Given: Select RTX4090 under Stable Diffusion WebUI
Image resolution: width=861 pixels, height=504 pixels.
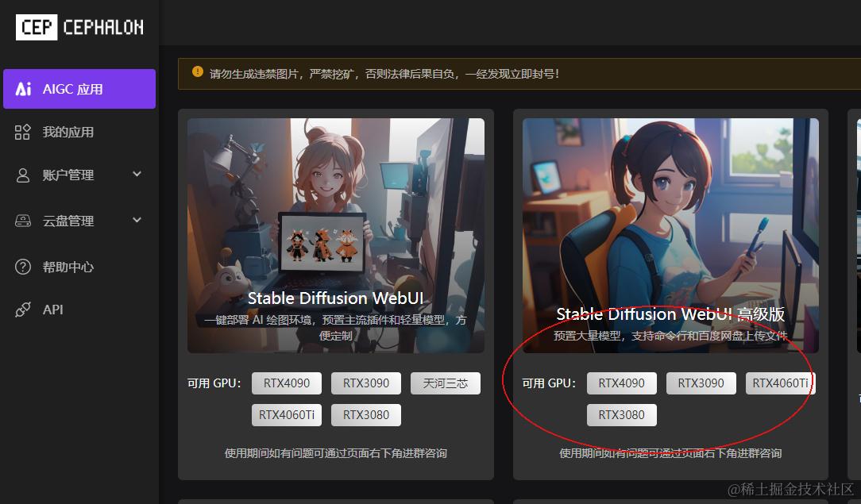Looking at the screenshot, I should click(287, 383).
